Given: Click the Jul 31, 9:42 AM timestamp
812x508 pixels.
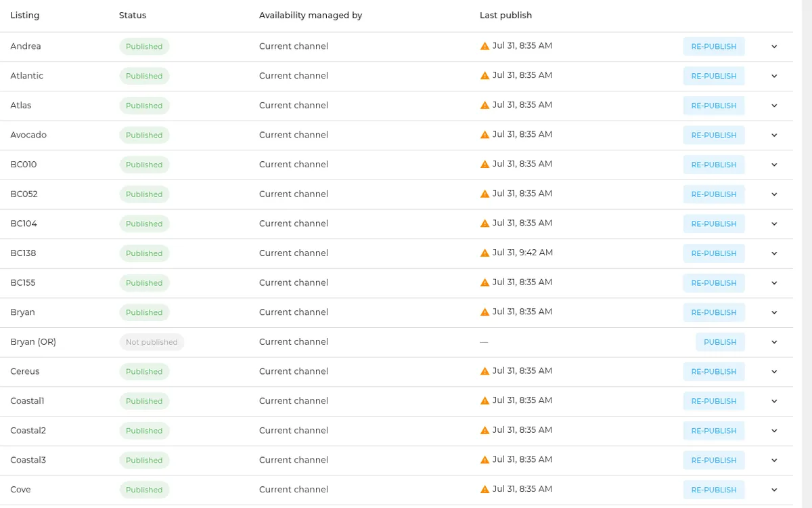Looking at the screenshot, I should tap(522, 253).
